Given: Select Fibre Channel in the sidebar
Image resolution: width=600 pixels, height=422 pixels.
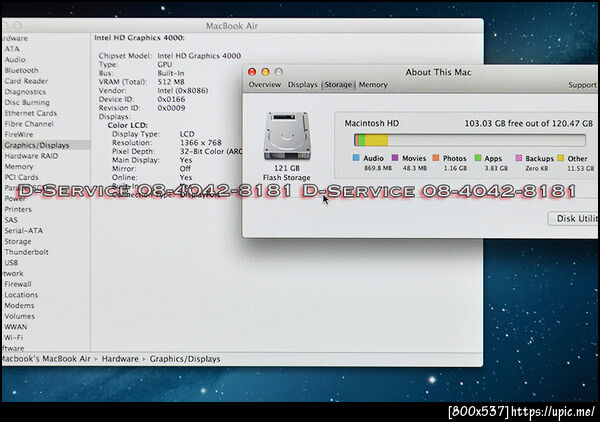Looking at the screenshot, I should pos(29,124).
